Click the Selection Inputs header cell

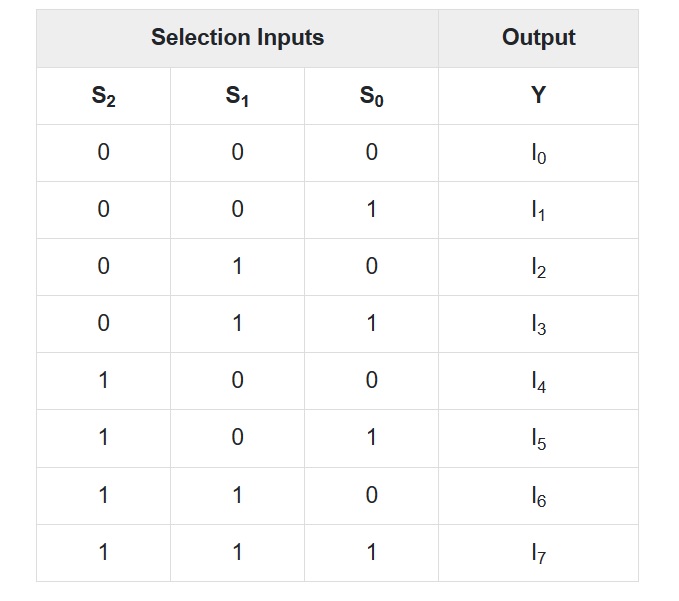[237, 38]
